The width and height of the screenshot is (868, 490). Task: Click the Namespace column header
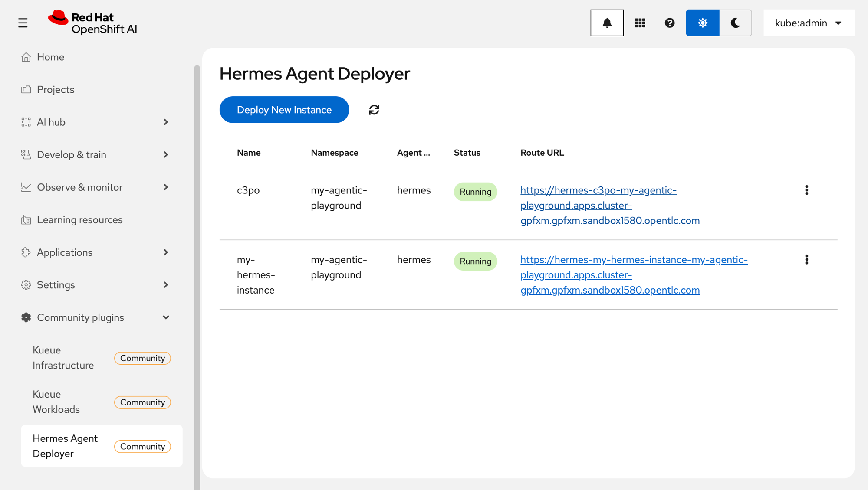334,153
